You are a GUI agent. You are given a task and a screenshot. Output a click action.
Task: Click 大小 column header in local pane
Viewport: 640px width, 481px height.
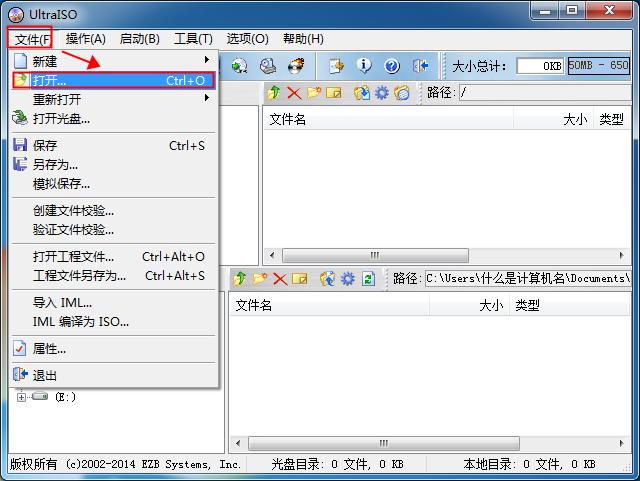(x=469, y=305)
